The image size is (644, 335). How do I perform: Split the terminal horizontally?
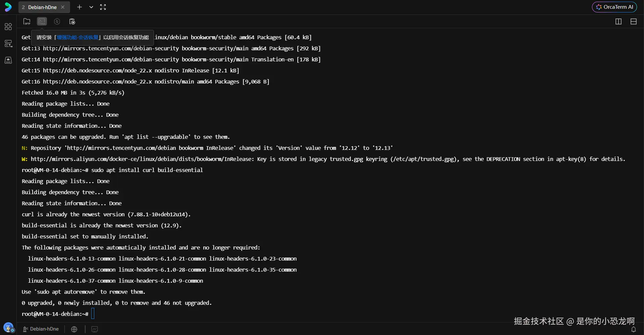(x=634, y=21)
